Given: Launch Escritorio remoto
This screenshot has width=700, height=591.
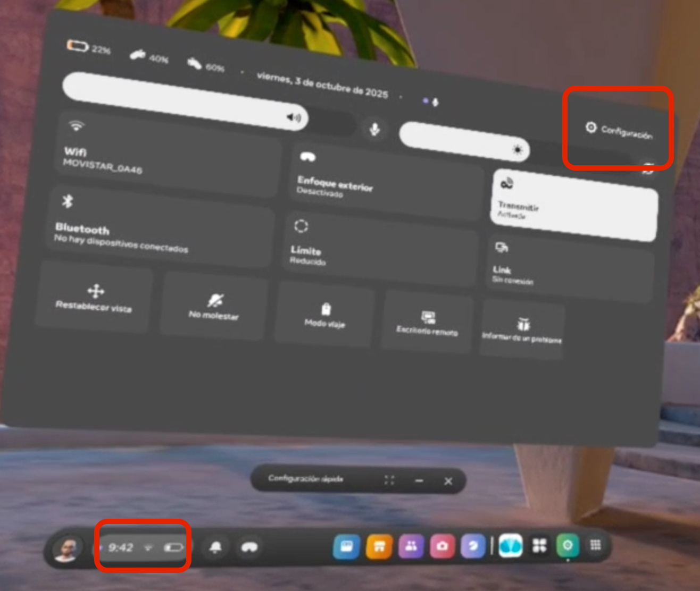Looking at the screenshot, I should click(427, 323).
